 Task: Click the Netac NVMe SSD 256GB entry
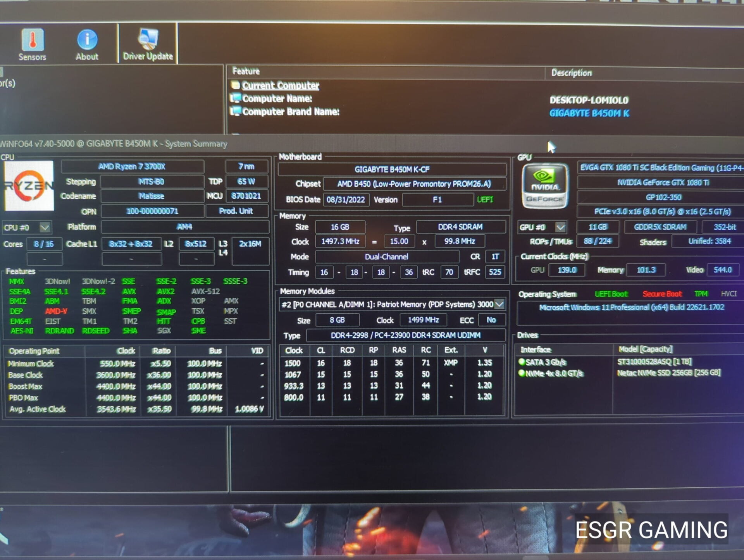pyautogui.click(x=668, y=373)
